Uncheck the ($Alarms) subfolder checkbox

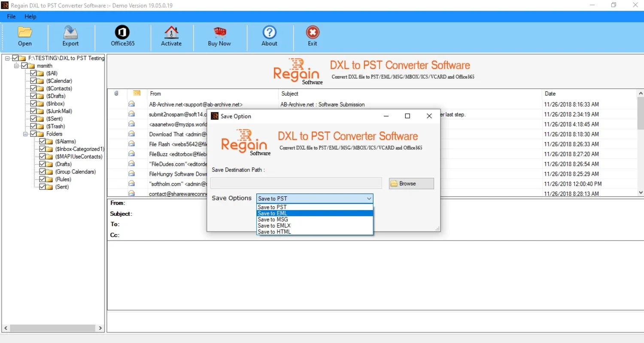coord(43,141)
